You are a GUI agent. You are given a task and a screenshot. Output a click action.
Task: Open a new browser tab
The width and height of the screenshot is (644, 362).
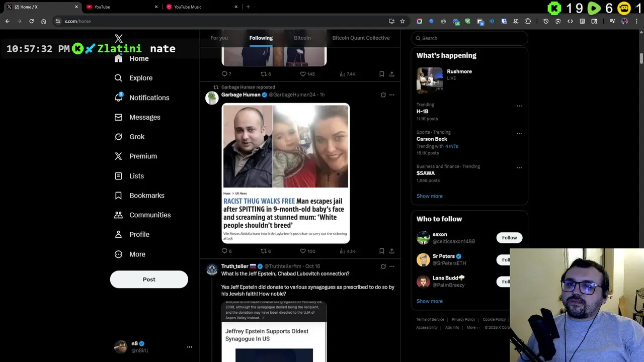click(248, 7)
